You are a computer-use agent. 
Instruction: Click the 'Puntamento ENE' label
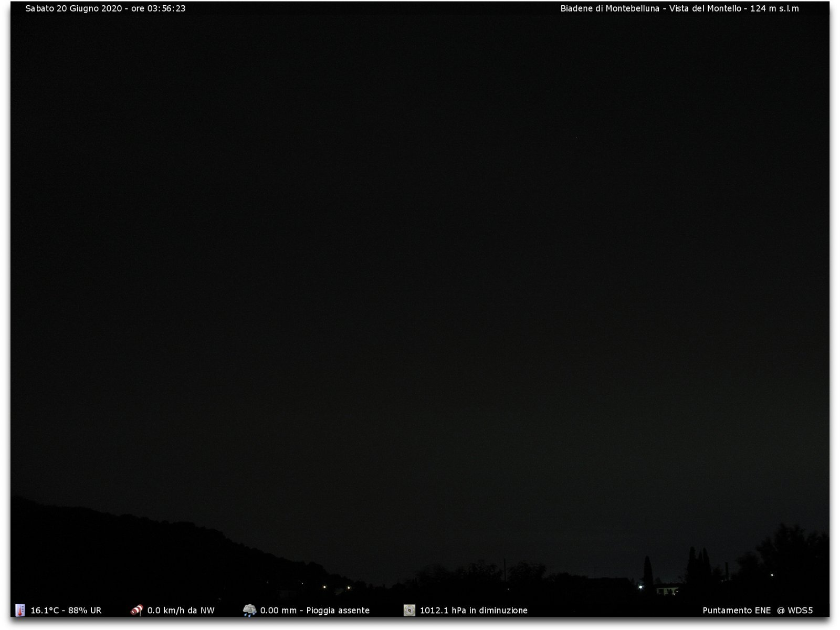(737, 611)
